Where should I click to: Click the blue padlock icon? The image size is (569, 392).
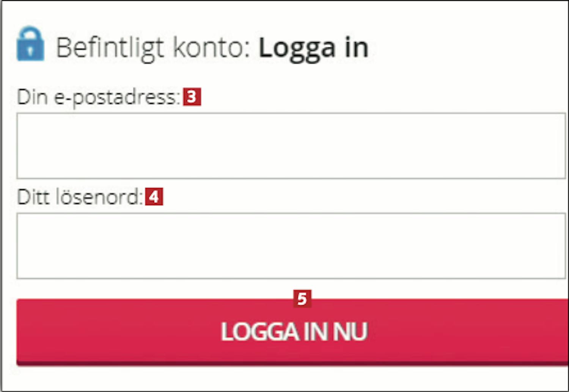[30, 44]
